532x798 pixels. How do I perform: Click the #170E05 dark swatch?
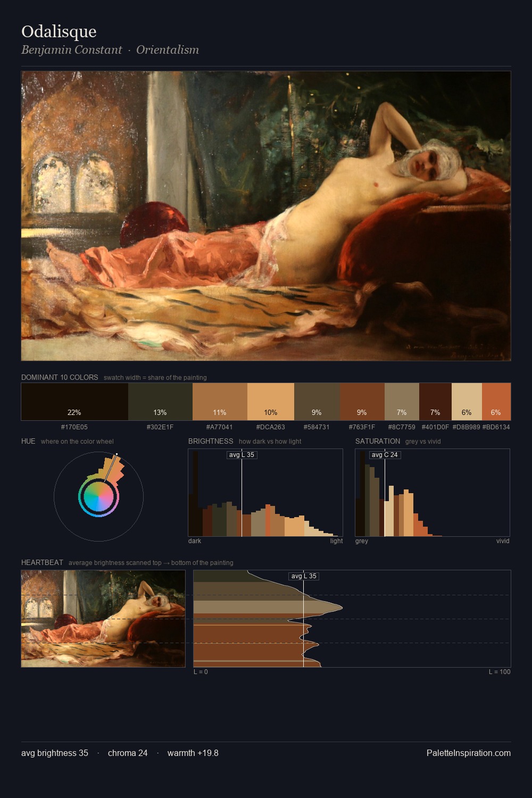[x=74, y=402]
